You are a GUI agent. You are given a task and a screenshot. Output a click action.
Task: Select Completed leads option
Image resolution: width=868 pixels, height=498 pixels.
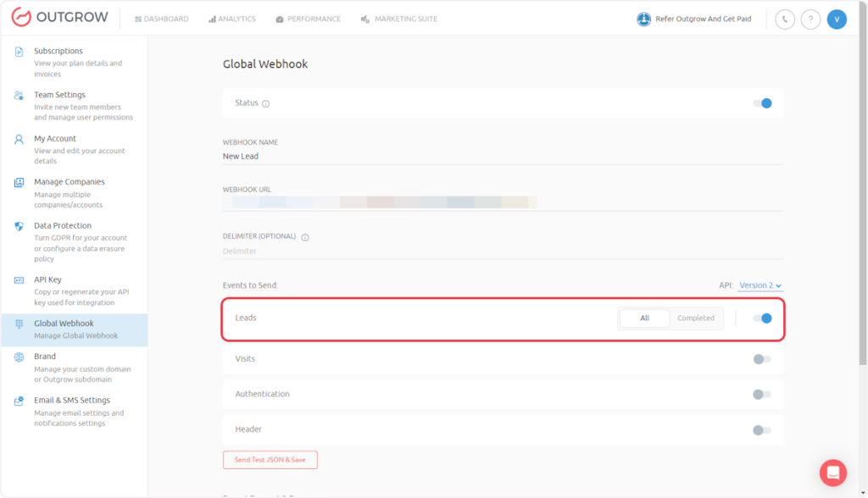tap(695, 318)
